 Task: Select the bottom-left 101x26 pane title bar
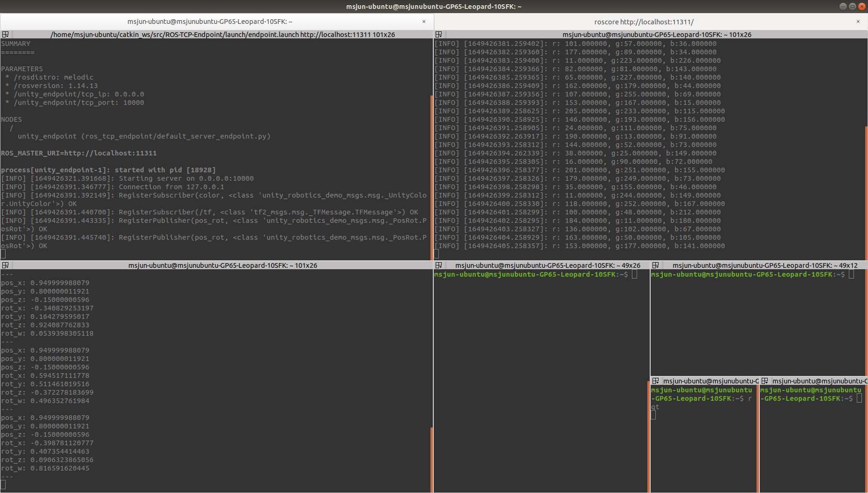223,265
